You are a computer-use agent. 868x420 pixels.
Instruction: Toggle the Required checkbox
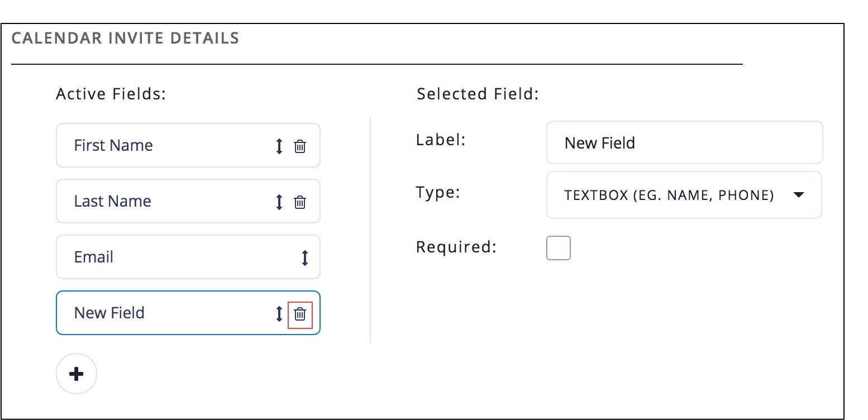pyautogui.click(x=558, y=248)
